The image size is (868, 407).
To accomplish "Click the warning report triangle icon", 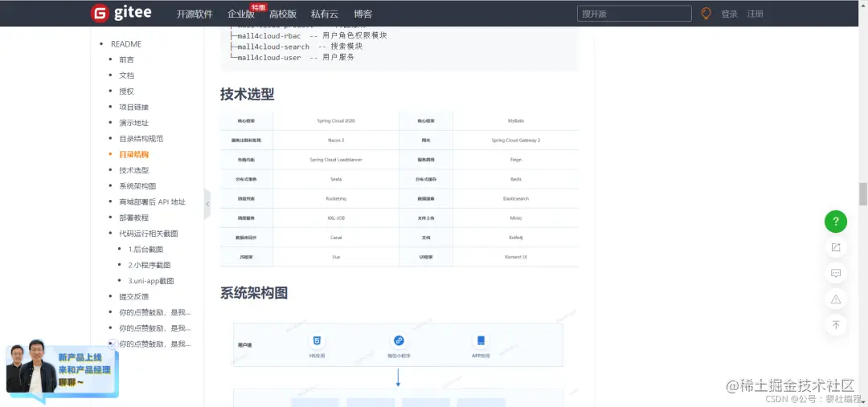I will click(835, 299).
